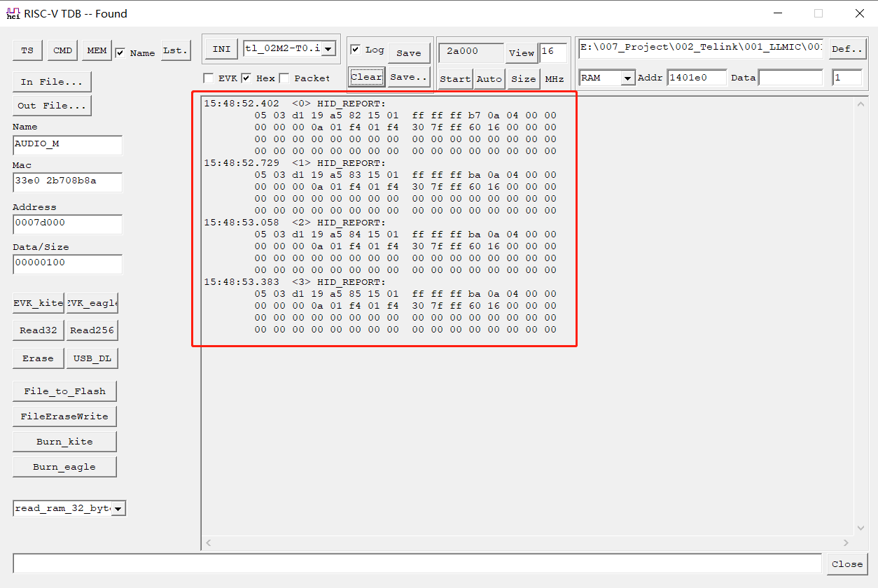Enable Auto mode

click(x=489, y=79)
